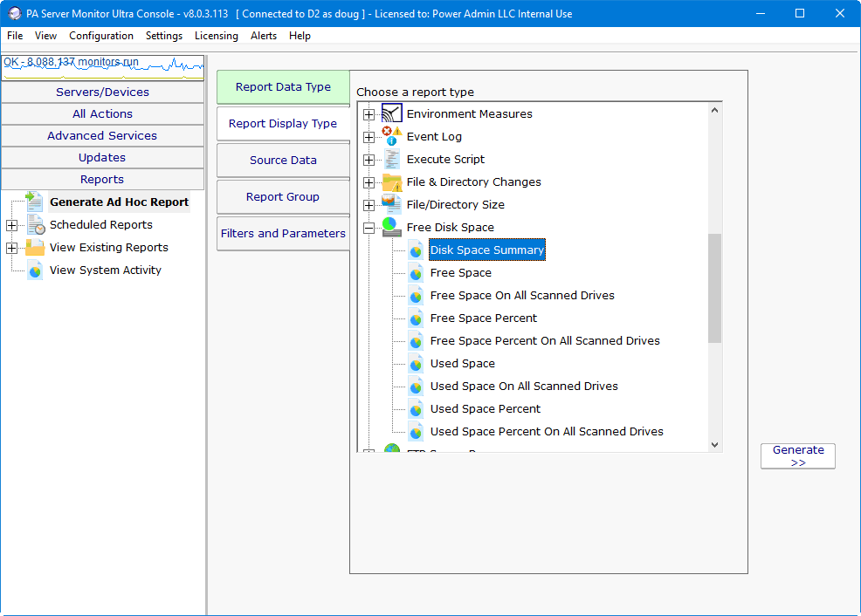Click the icon beside Free Space On All Scanned Drives

tap(416, 296)
